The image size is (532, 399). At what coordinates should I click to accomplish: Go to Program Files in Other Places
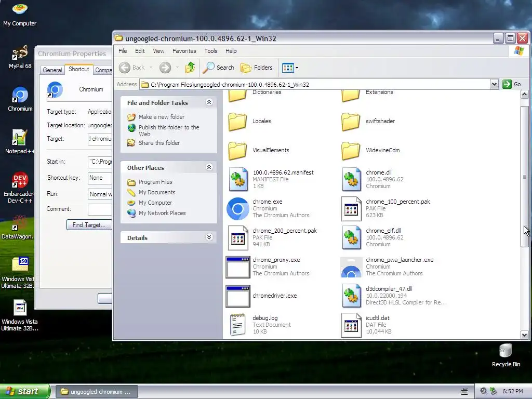155,182
